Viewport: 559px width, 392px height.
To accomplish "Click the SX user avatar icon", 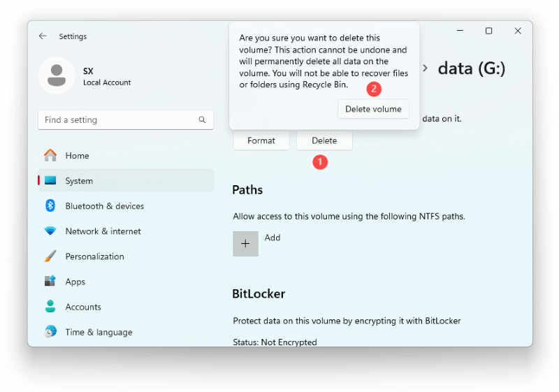I will coord(57,75).
